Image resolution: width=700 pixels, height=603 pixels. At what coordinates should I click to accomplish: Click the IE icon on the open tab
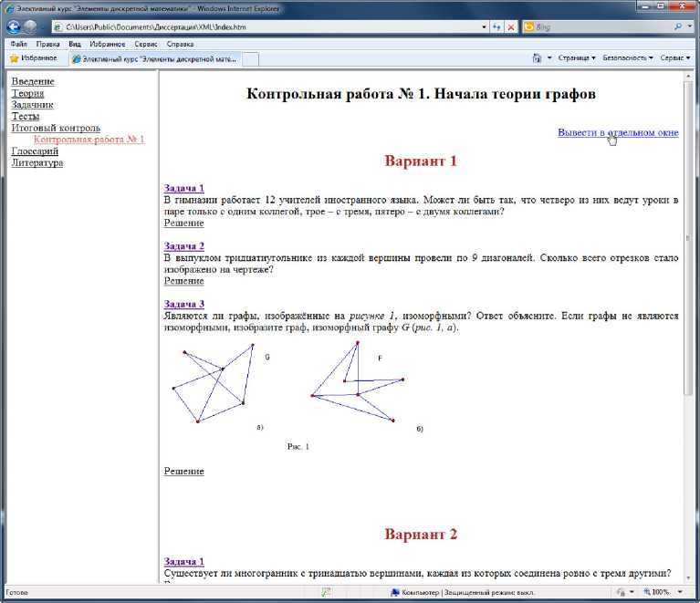tap(77, 59)
